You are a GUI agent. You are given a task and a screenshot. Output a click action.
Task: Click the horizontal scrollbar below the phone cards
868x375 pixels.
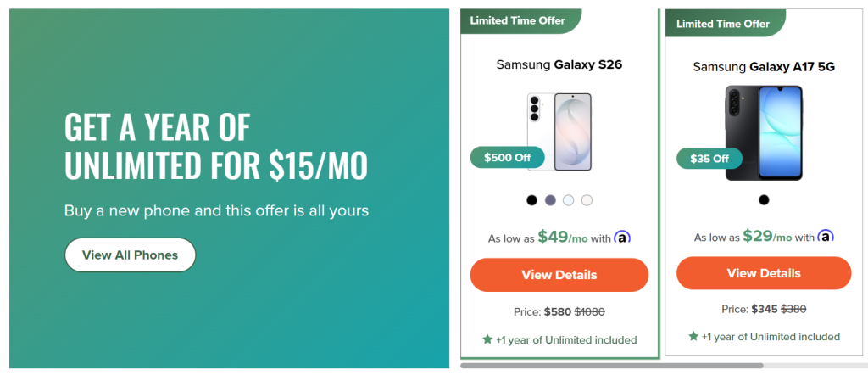pos(611,366)
